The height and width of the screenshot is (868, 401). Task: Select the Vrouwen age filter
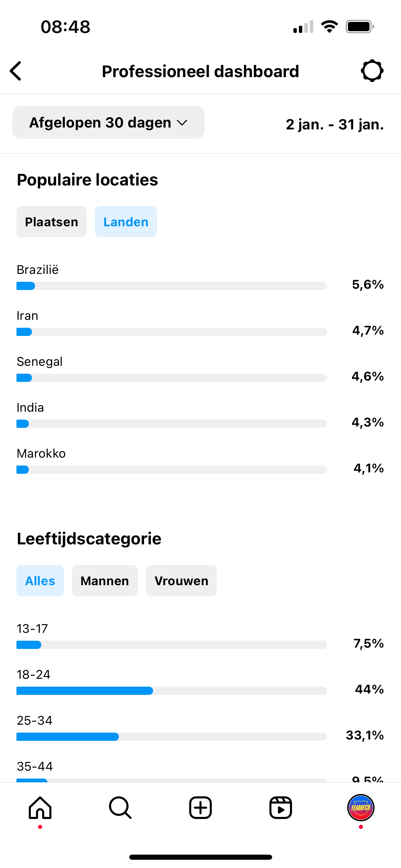181,580
